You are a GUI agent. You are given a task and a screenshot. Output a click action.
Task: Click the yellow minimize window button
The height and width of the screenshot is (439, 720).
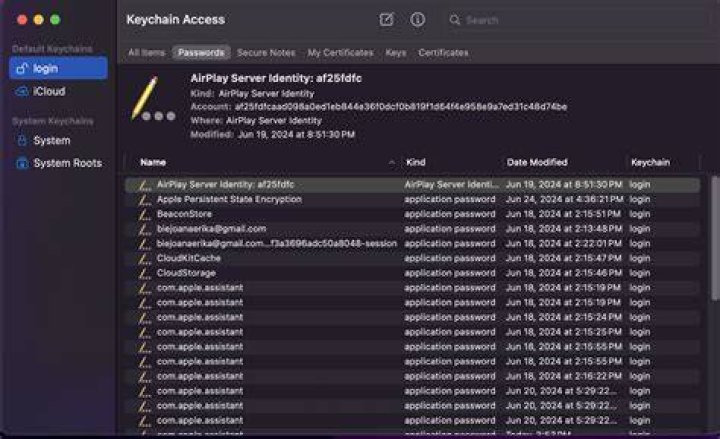click(39, 20)
